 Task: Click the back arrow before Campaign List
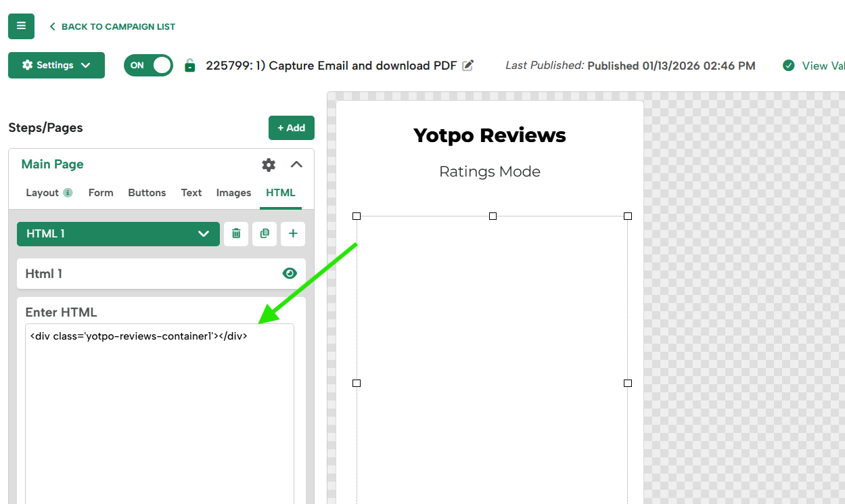pos(52,26)
